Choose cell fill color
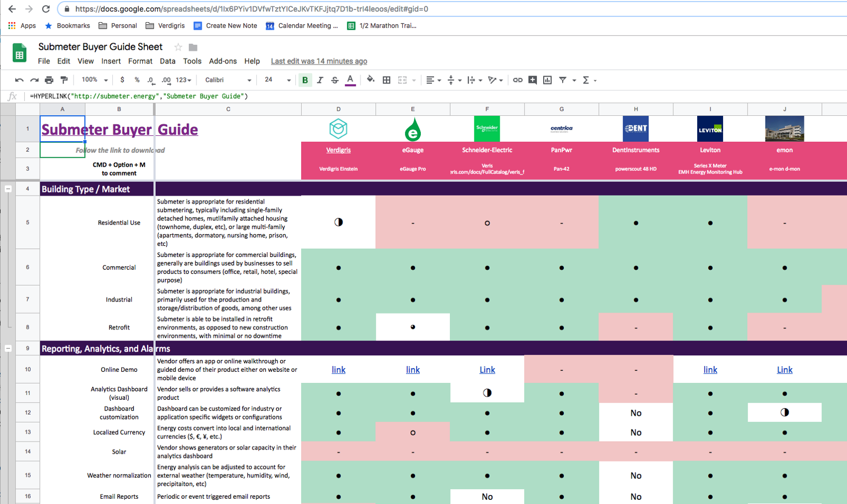The height and width of the screenshot is (504, 847). (371, 80)
